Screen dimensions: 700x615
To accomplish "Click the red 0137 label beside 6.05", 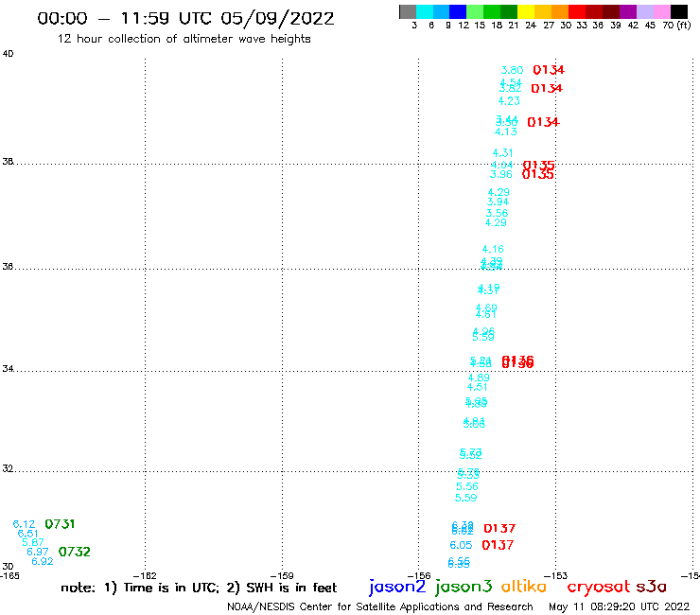I will pyautogui.click(x=498, y=545).
